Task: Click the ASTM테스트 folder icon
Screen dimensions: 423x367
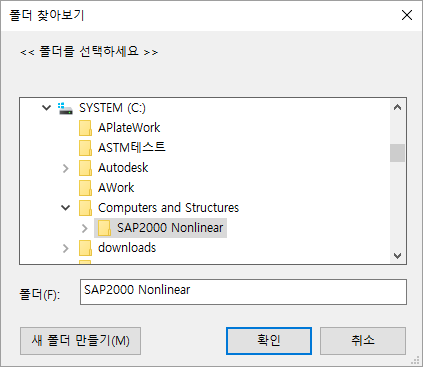Action: [85, 148]
